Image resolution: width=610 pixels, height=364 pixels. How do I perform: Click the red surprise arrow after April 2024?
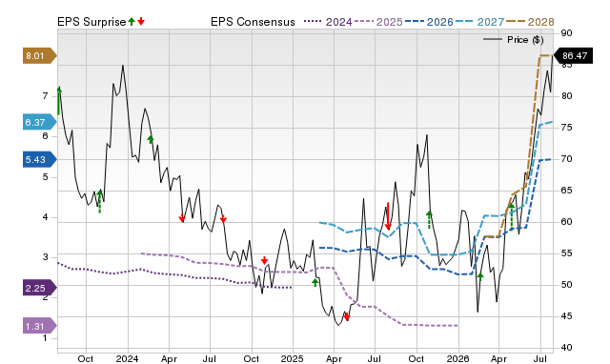[182, 218]
